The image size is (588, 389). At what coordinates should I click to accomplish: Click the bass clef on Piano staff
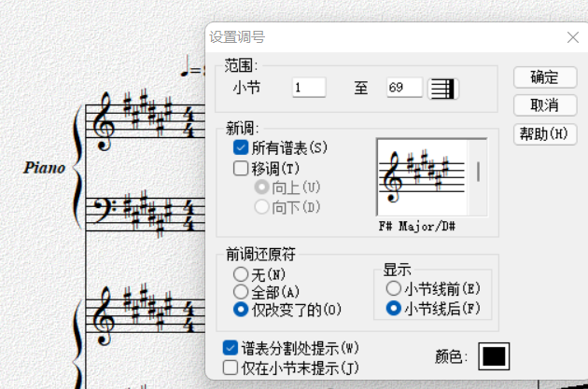[104, 211]
